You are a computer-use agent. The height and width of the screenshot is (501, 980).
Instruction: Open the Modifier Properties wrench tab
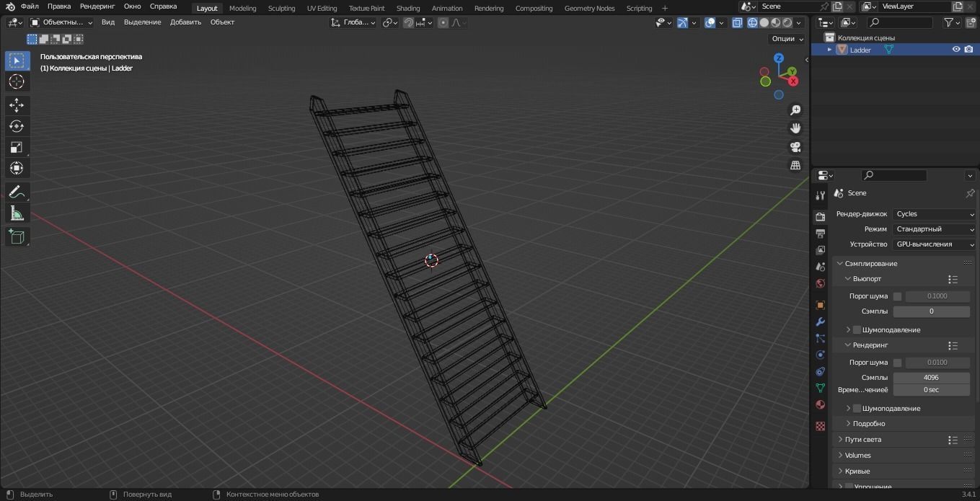point(820,322)
